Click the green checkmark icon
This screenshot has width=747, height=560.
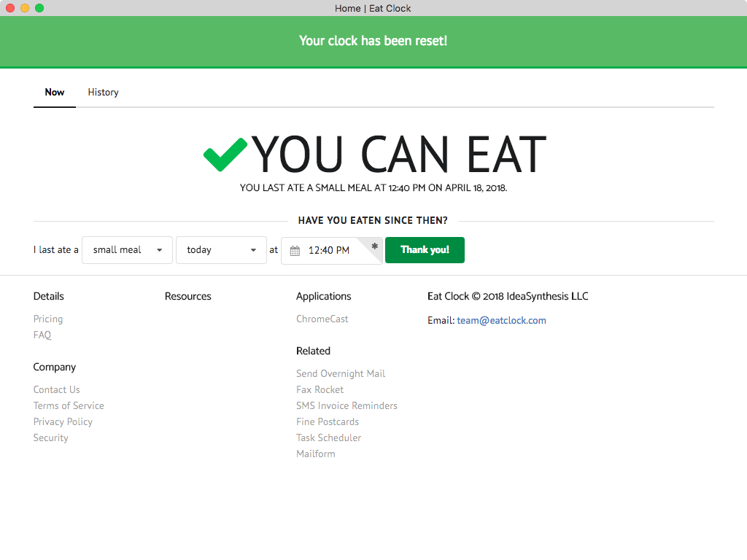(x=225, y=155)
